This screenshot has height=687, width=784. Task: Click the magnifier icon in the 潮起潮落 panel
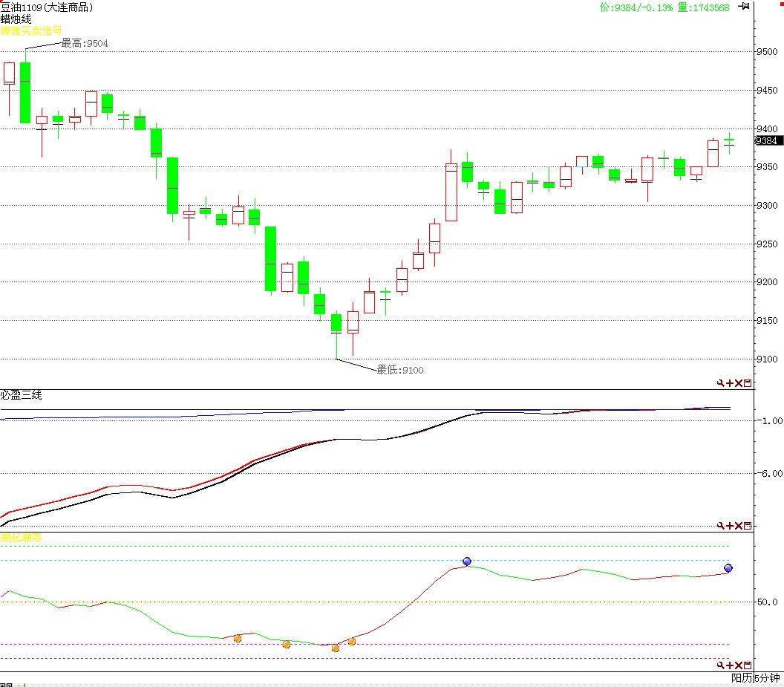pyautogui.click(x=720, y=665)
